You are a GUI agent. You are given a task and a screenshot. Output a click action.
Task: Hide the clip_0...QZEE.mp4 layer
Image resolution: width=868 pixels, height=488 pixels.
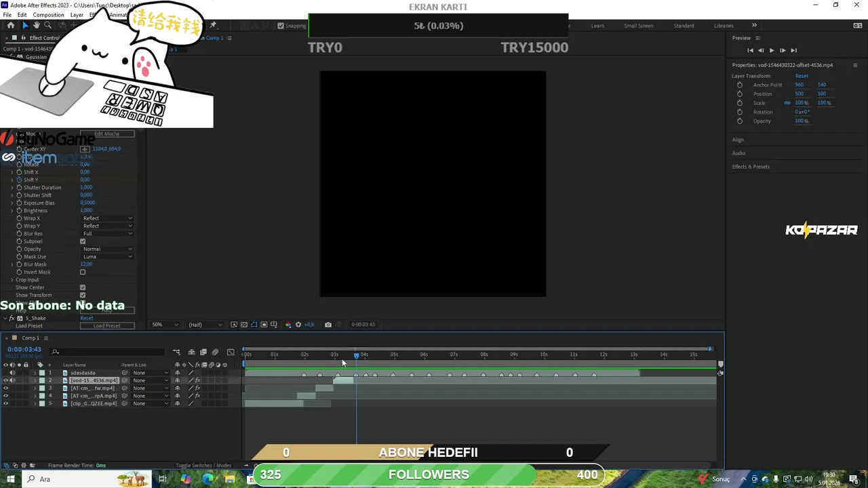coord(6,403)
